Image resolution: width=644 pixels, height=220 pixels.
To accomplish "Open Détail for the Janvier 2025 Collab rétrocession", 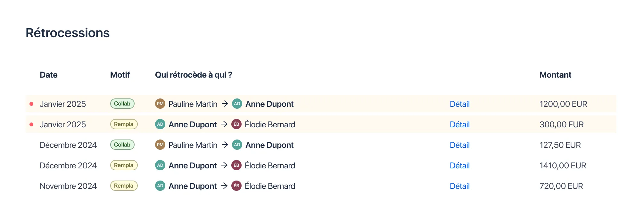I will click(459, 104).
